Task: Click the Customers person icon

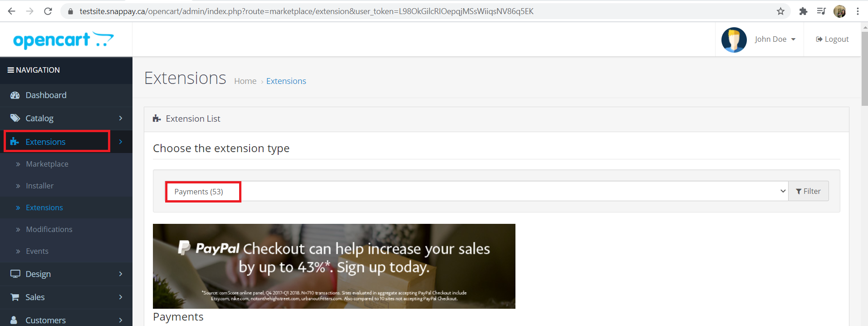Action: point(14,320)
